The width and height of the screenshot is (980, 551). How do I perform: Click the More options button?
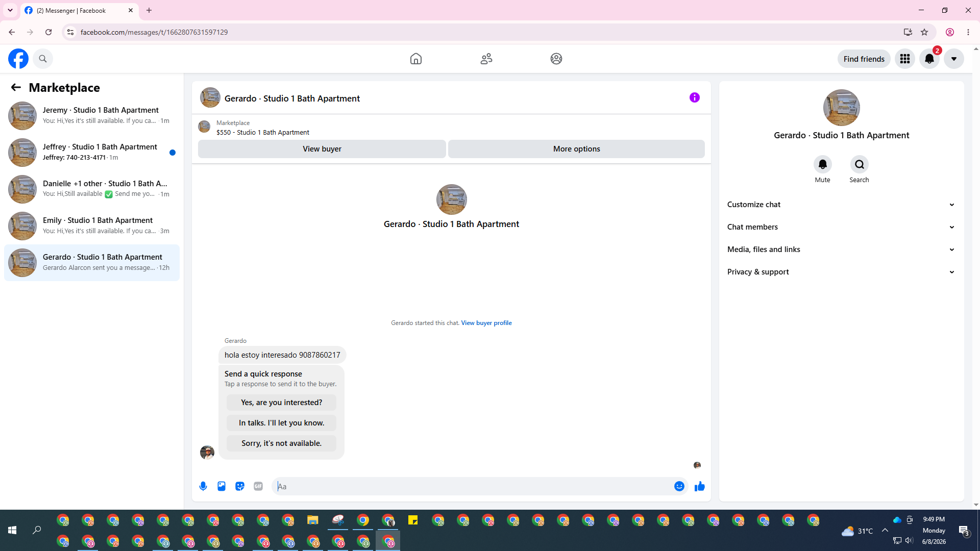pyautogui.click(x=577, y=149)
